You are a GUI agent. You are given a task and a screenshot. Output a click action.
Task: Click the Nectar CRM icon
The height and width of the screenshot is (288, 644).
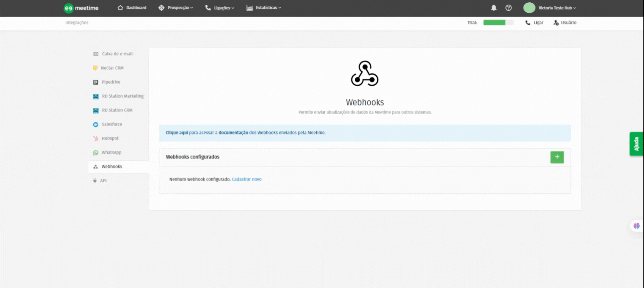(95, 68)
